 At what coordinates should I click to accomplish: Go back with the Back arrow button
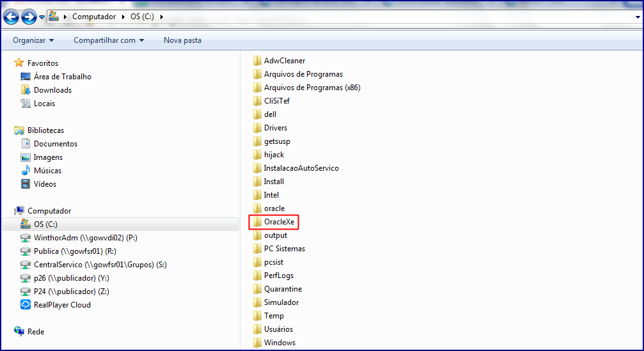(11, 17)
